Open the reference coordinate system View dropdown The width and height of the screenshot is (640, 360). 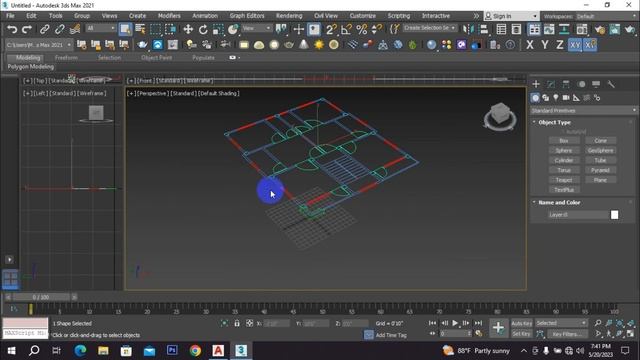(256, 28)
